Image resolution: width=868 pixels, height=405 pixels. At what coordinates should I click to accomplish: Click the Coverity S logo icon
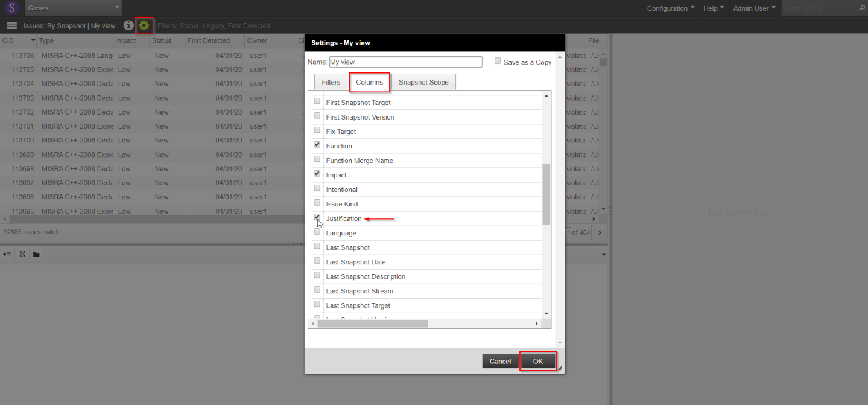12,8
